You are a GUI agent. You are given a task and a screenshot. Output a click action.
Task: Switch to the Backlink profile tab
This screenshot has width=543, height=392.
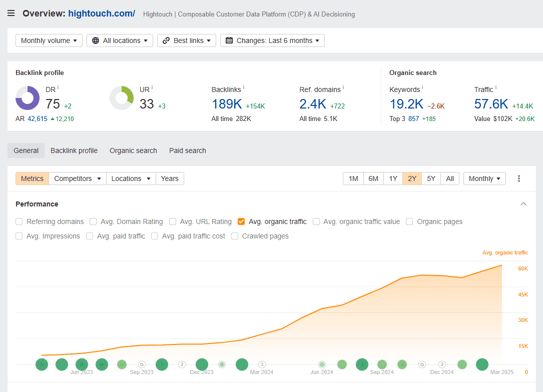pyautogui.click(x=74, y=150)
